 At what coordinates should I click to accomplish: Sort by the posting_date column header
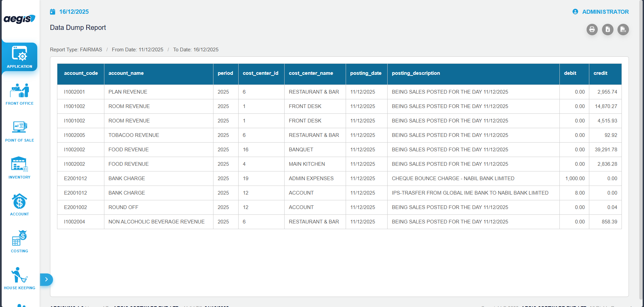pyautogui.click(x=366, y=73)
